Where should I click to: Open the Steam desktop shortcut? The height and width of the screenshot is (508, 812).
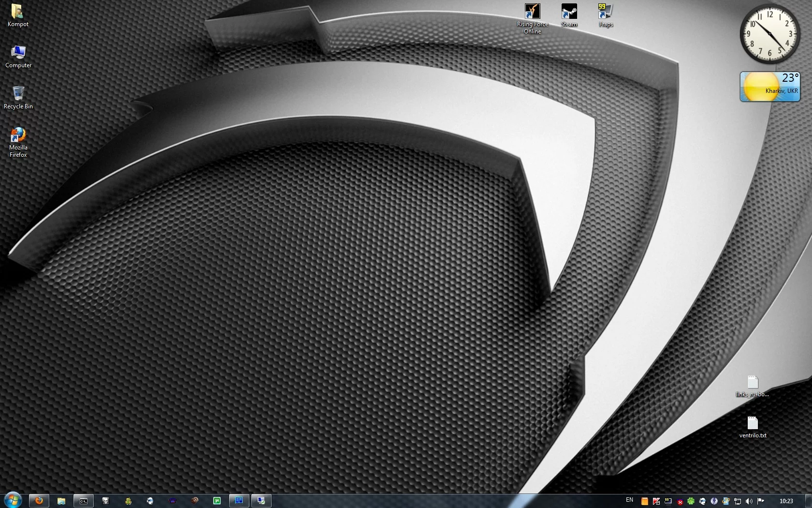569,15
